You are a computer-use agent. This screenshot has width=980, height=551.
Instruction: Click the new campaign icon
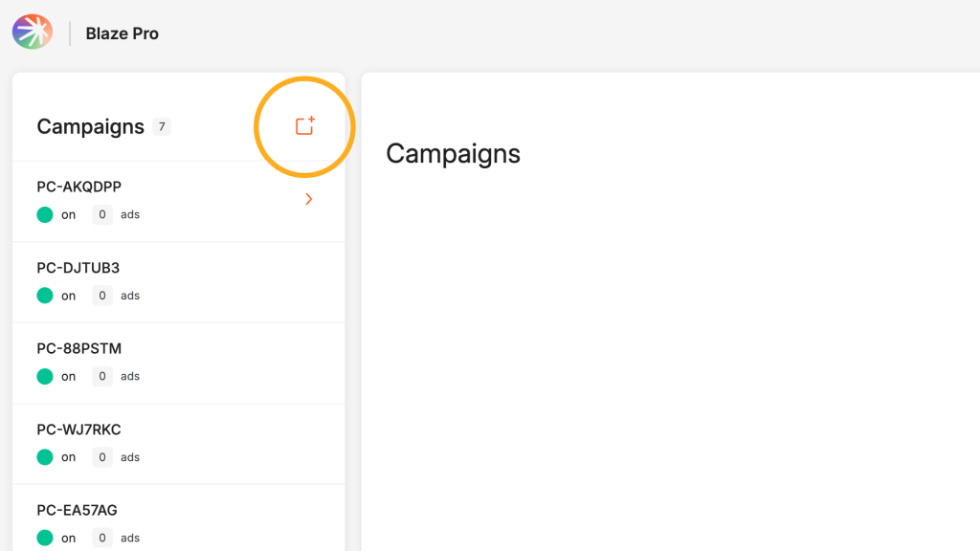click(x=305, y=126)
